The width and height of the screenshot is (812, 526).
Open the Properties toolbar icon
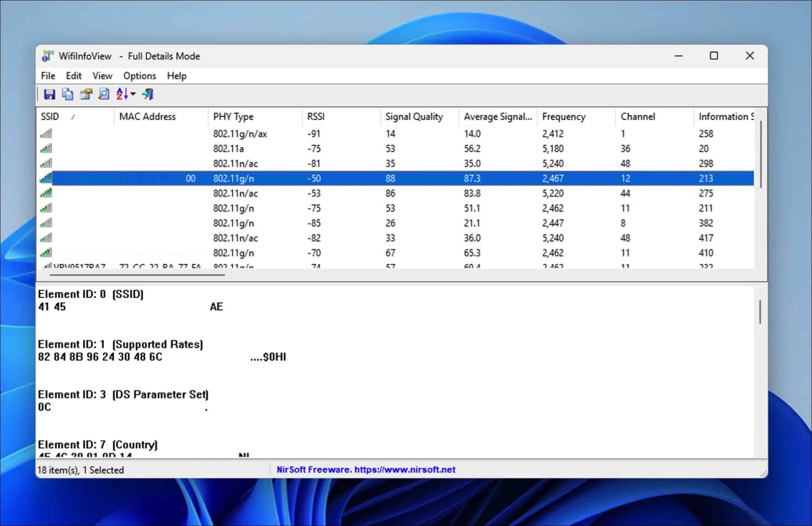point(86,94)
